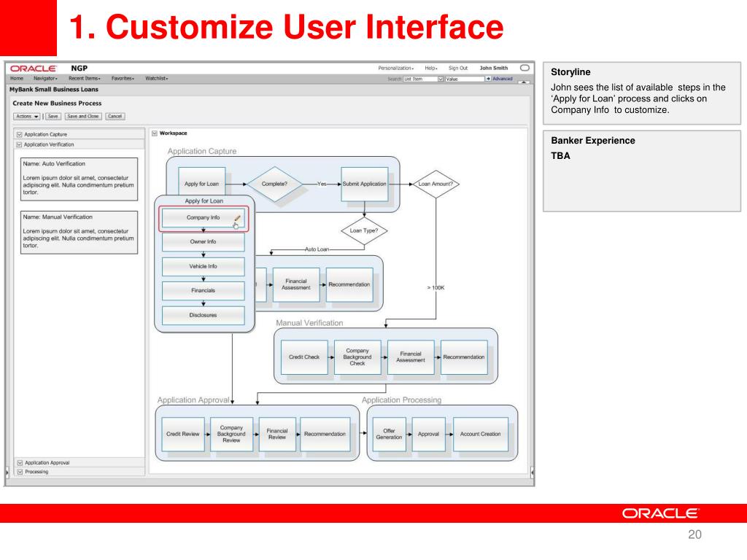Open the Recent Items menu
747x560 pixels.
85,78
